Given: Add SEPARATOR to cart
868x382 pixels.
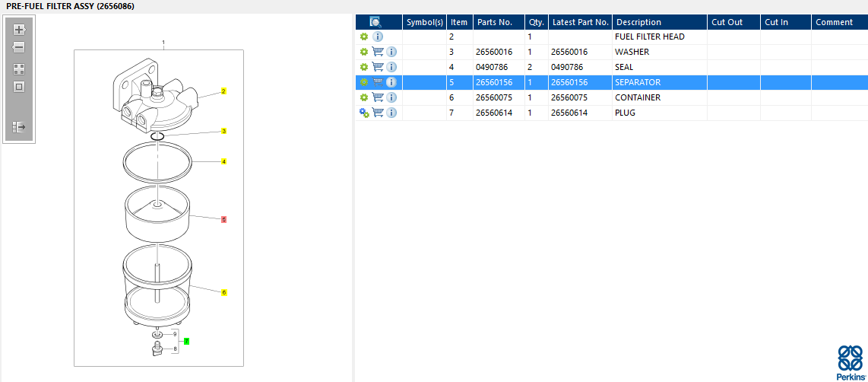Looking at the screenshot, I should coord(378,82).
